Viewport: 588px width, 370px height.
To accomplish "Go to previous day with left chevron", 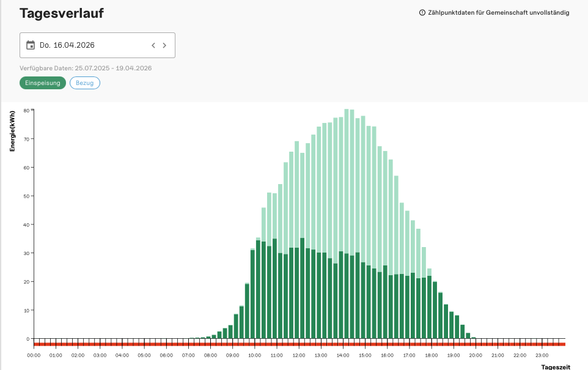I will click(x=153, y=45).
